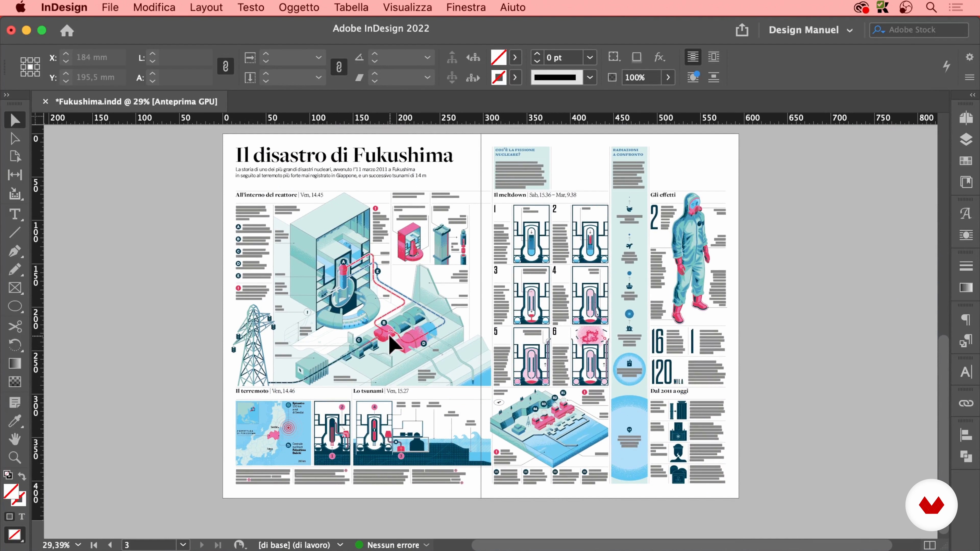This screenshot has width=980, height=551.
Task: Switch to the Fukushima.indd document tab
Action: pos(136,102)
